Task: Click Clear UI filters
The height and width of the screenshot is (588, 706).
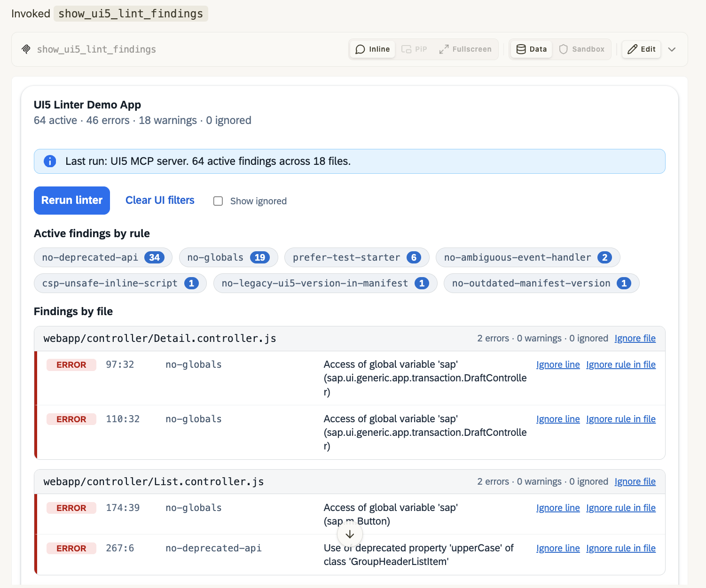Action: (160, 200)
